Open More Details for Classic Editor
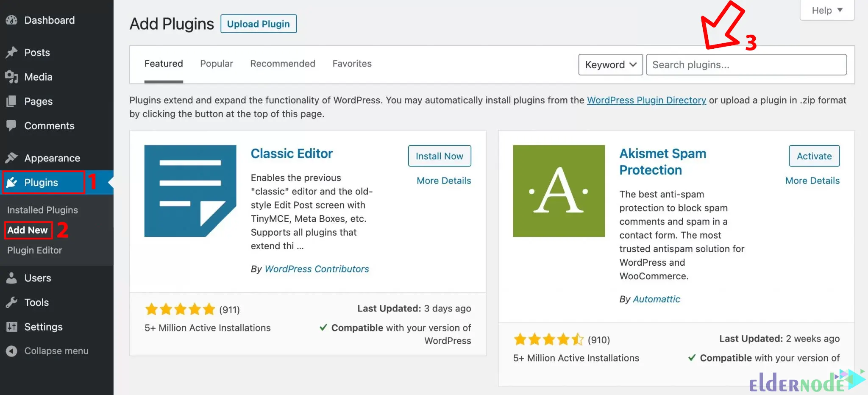Image resolution: width=868 pixels, height=395 pixels. tap(444, 181)
